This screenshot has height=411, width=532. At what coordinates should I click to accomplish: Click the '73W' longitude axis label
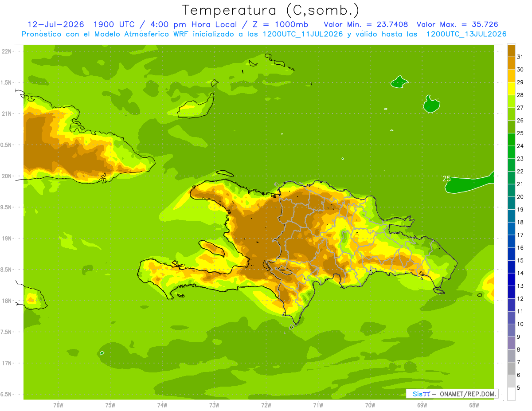pyautogui.click(x=214, y=406)
